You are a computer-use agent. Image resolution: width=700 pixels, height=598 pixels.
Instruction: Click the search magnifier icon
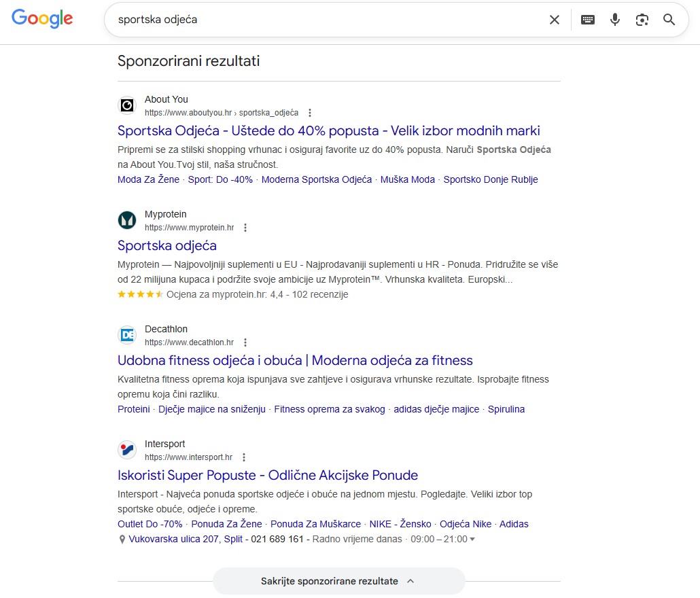pos(669,19)
